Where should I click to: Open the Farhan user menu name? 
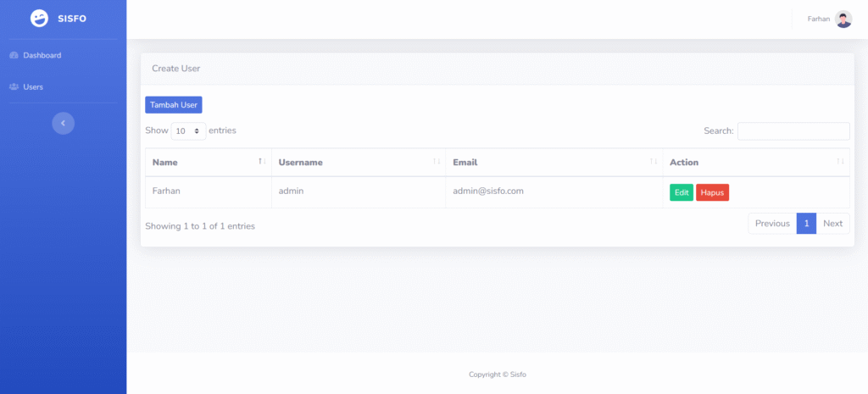click(x=818, y=19)
